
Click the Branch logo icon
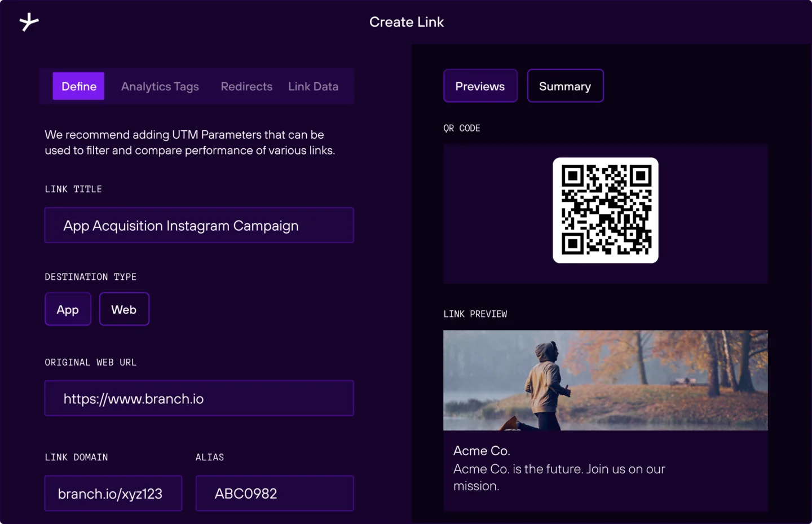(29, 22)
